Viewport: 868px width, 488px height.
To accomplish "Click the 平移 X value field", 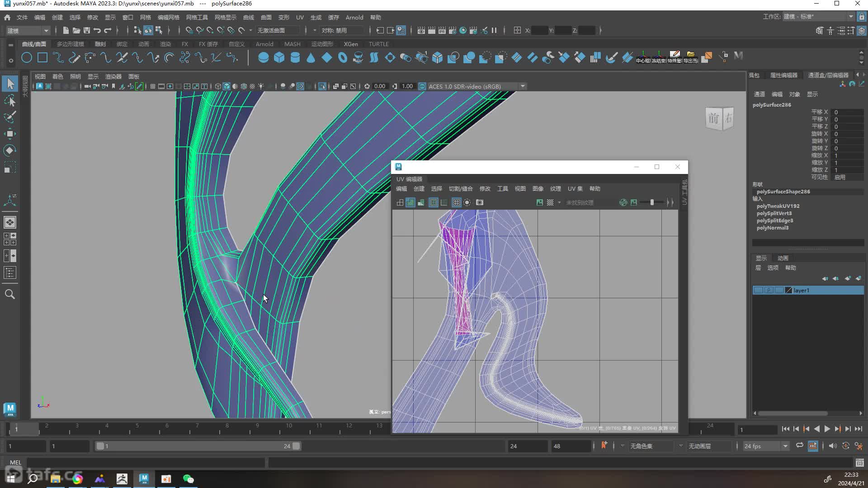I will click(848, 112).
